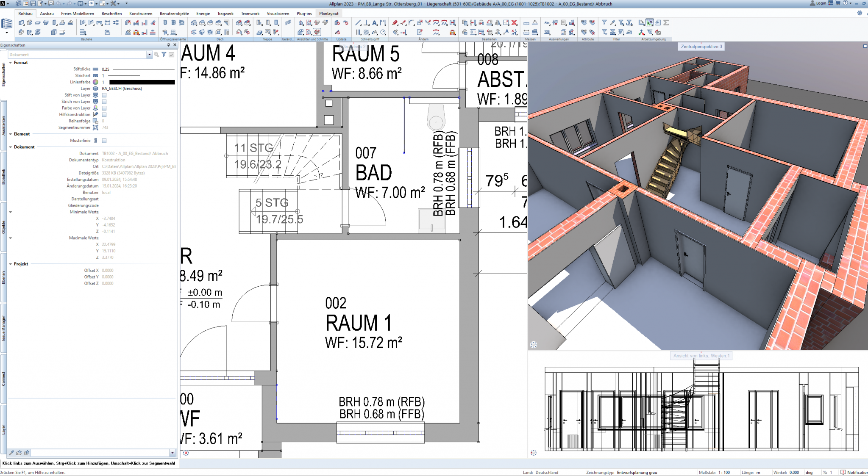868x476 pixels.
Task: Open the Visualisieren ribbon tab
Action: click(278, 14)
